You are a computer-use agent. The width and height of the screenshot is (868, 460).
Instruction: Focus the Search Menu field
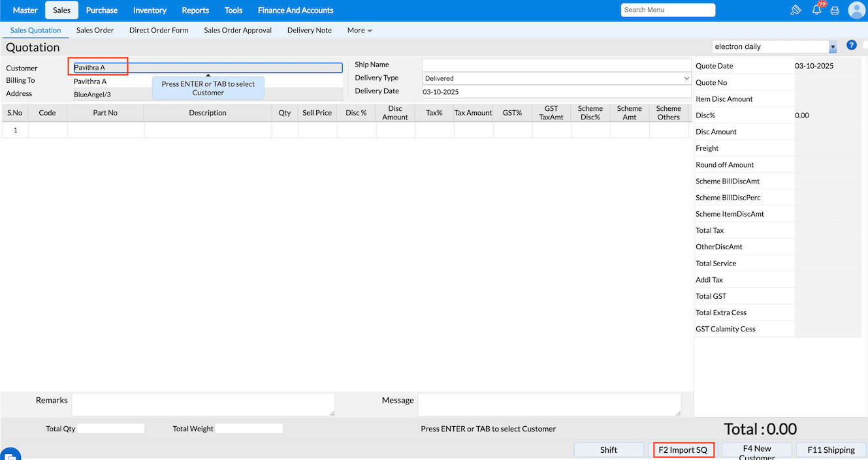click(x=667, y=10)
